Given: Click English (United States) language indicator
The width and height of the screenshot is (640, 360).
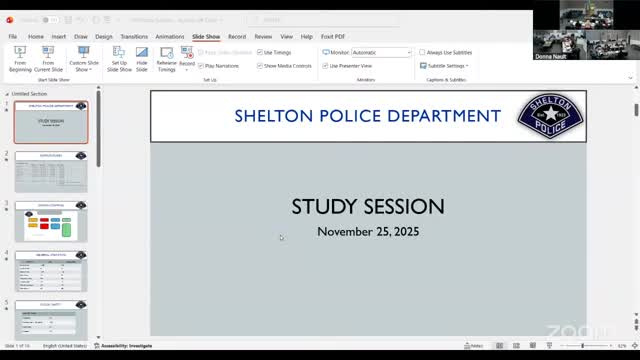Looking at the screenshot, I should point(65,346).
